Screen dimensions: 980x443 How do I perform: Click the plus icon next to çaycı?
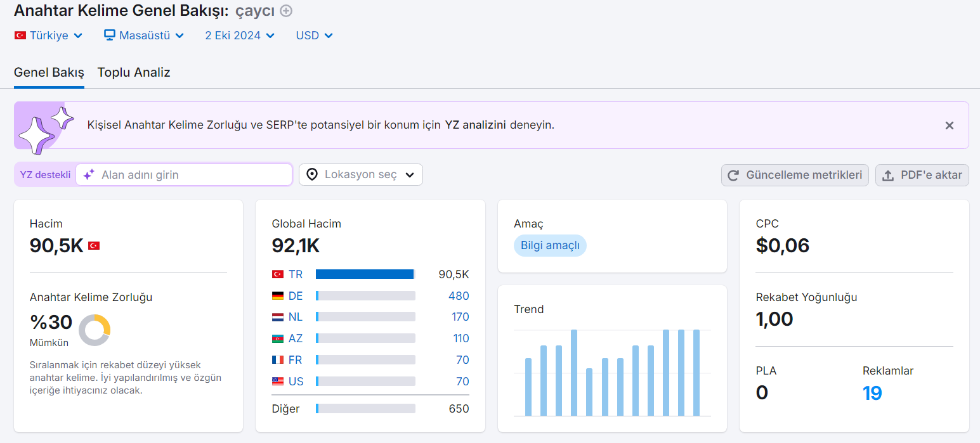[286, 11]
